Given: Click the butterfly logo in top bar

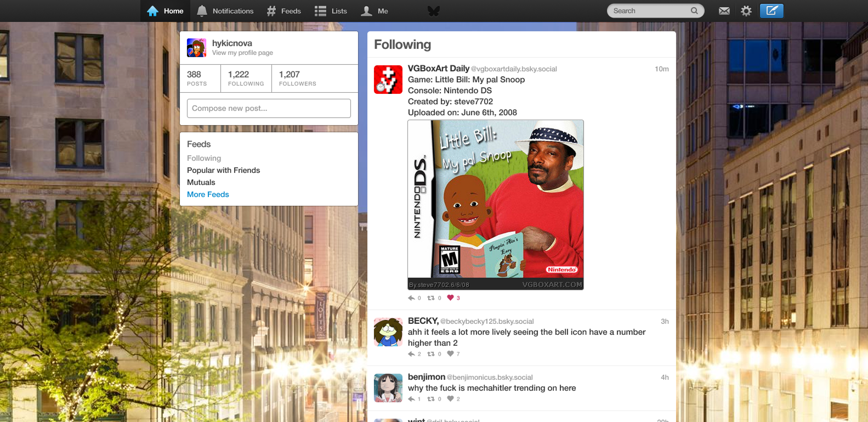Looking at the screenshot, I should [x=434, y=11].
